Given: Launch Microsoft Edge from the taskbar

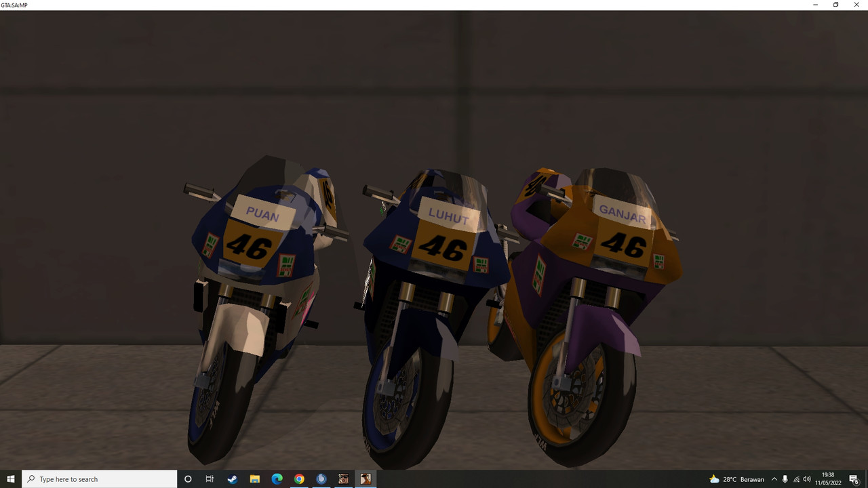Looking at the screenshot, I should click(277, 479).
